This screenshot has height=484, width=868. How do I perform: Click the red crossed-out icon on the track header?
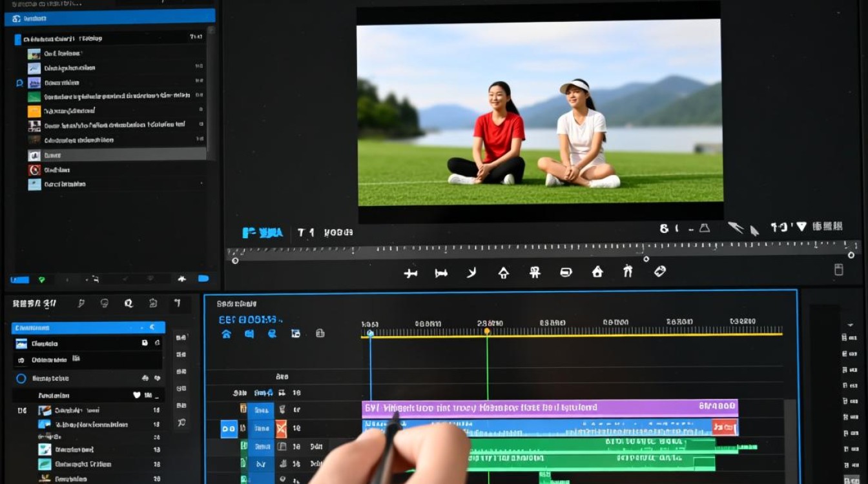281,428
